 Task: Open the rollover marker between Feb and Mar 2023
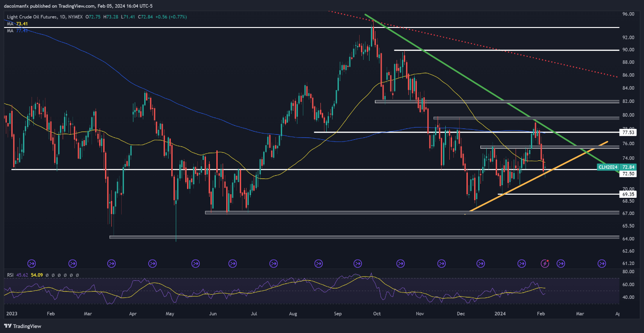coord(72,263)
